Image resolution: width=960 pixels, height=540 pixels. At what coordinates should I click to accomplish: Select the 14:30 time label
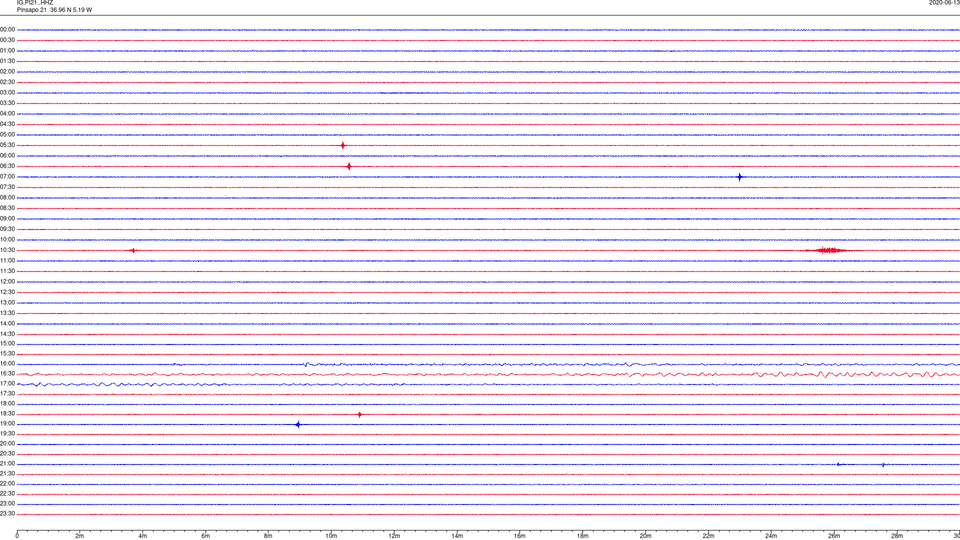point(8,334)
